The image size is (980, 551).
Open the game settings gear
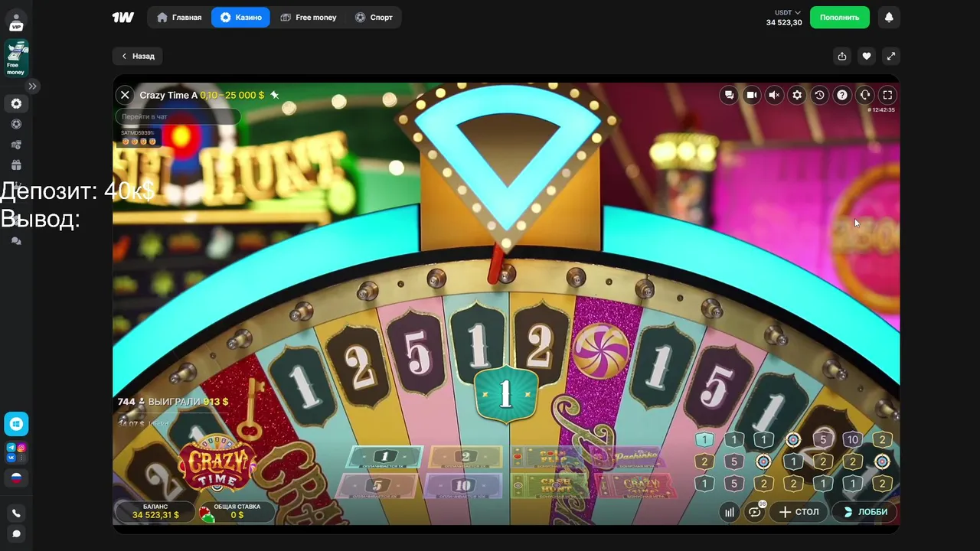(x=797, y=95)
